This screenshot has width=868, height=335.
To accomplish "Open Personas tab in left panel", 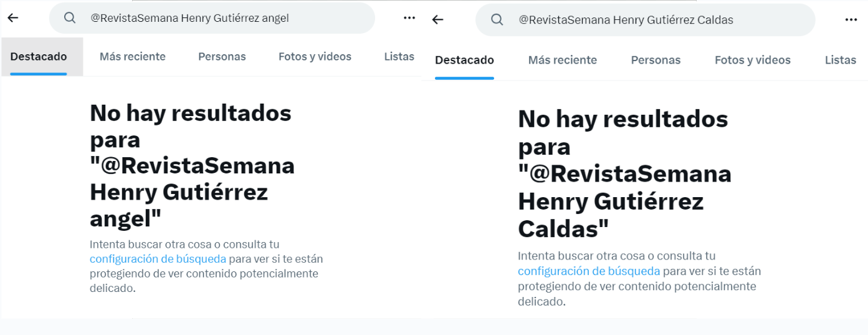I will click(x=222, y=57).
